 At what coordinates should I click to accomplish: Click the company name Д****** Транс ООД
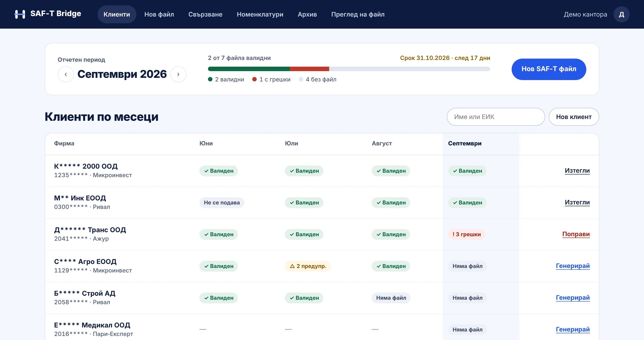(90, 230)
